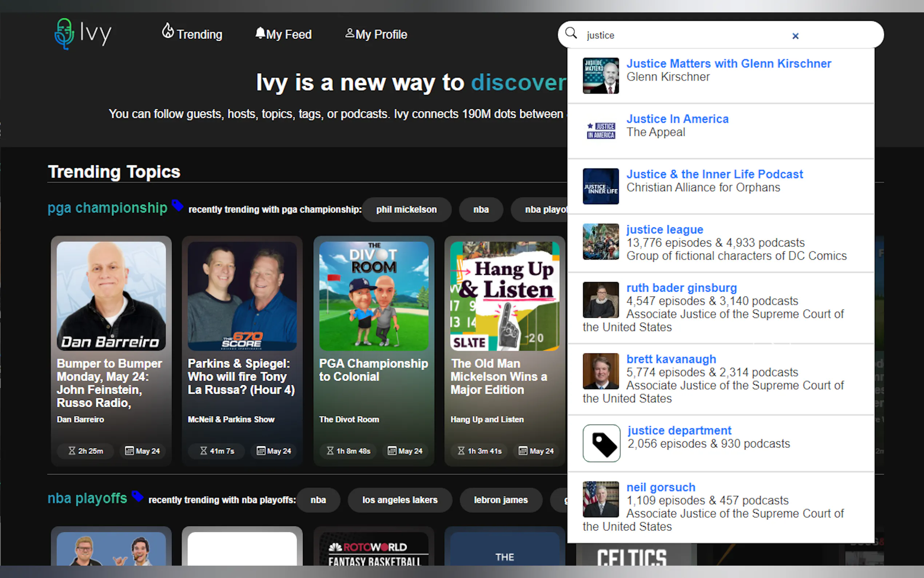The image size is (924, 578).
Task: Click the phil mickelson topic pill
Action: (x=406, y=210)
